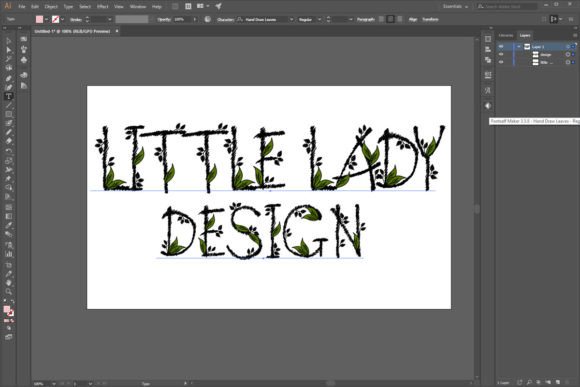This screenshot has height=387, width=580.
Task: Click the Paragraph panel link
Action: [366, 19]
